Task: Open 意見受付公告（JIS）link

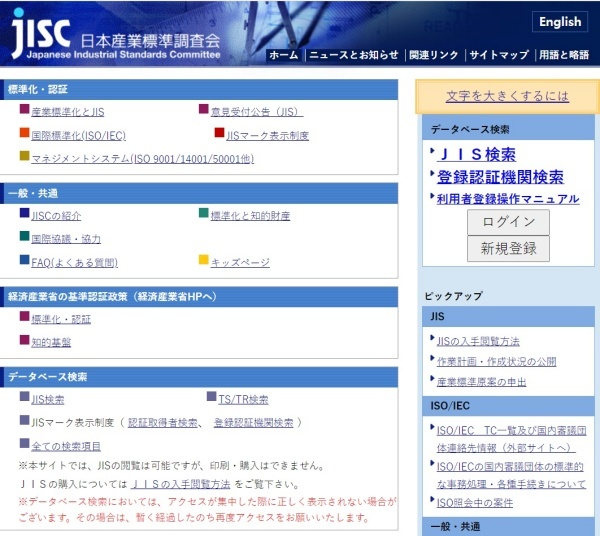Action: [x=257, y=112]
